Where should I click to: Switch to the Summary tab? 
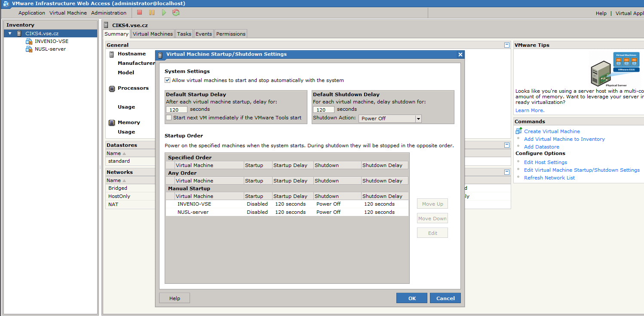(x=117, y=34)
